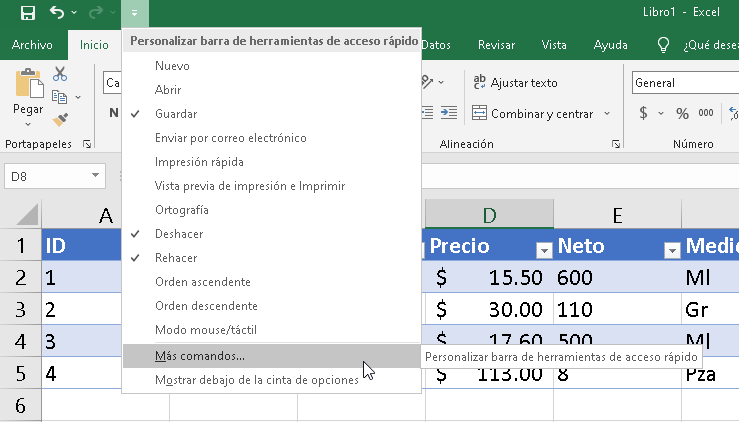Open Combinar y centrar dropdown arrow
Image resolution: width=739 pixels, height=422 pixels.
pos(607,114)
